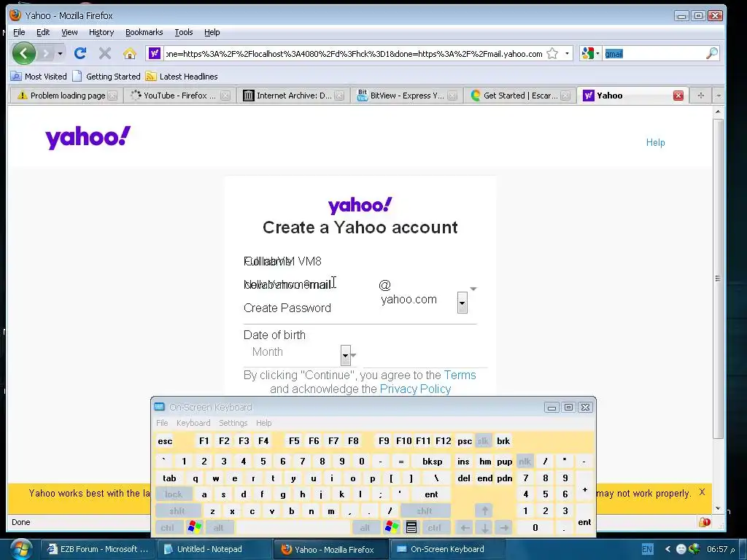Show hidden system tray icons arrow
Image resolution: width=747 pixels, height=560 pixels.
[668, 549]
